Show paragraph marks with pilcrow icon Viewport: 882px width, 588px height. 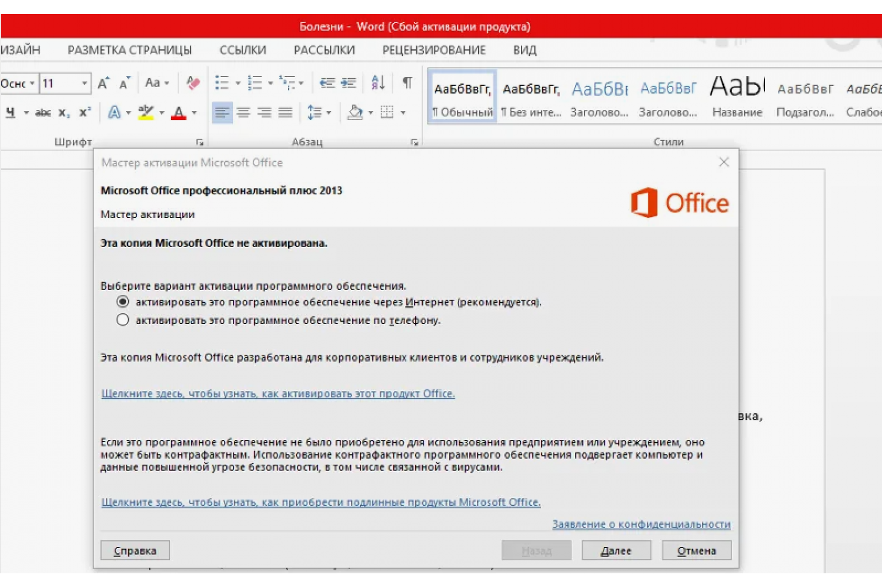pos(407,83)
